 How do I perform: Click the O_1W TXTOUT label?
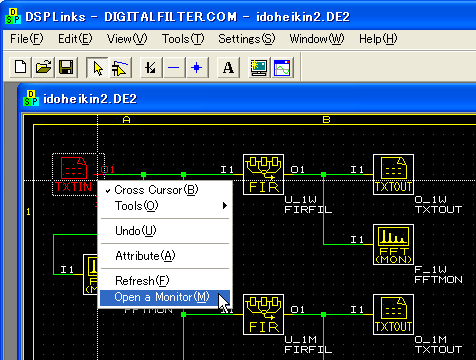pyautogui.click(x=438, y=205)
